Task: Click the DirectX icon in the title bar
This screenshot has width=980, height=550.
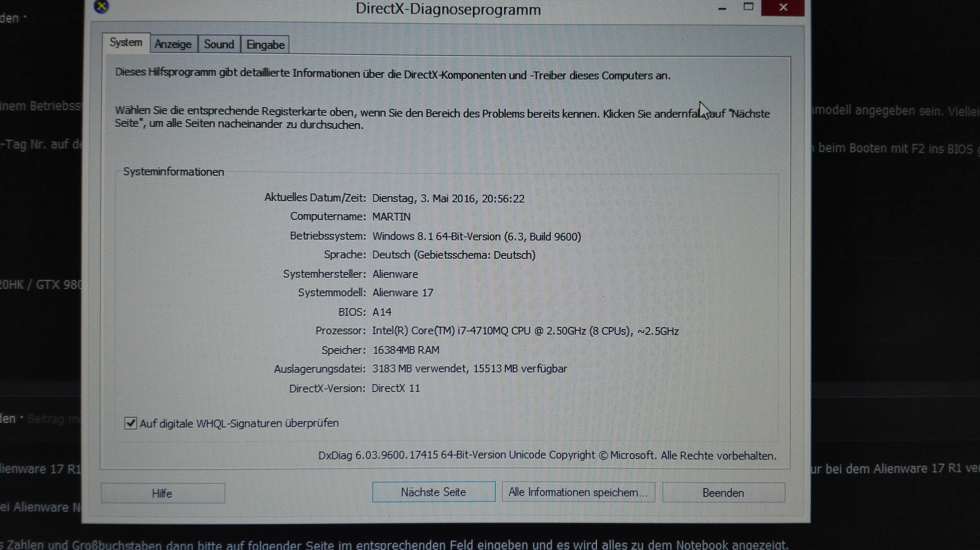Action: click(101, 6)
